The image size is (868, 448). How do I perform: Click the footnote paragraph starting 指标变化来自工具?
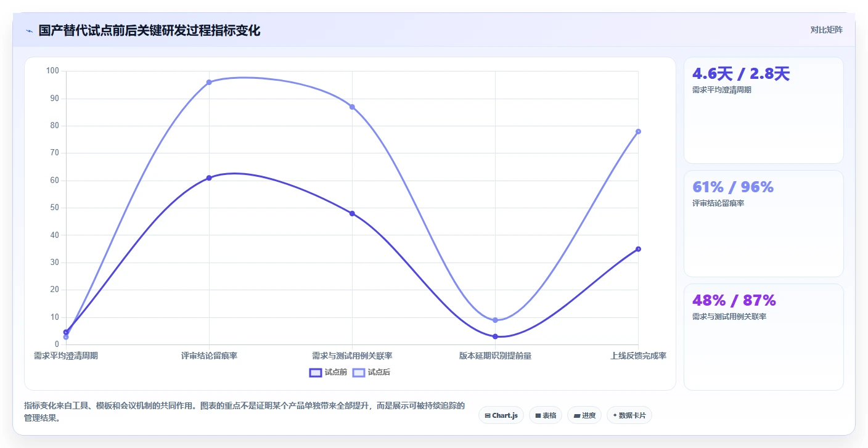click(x=244, y=412)
